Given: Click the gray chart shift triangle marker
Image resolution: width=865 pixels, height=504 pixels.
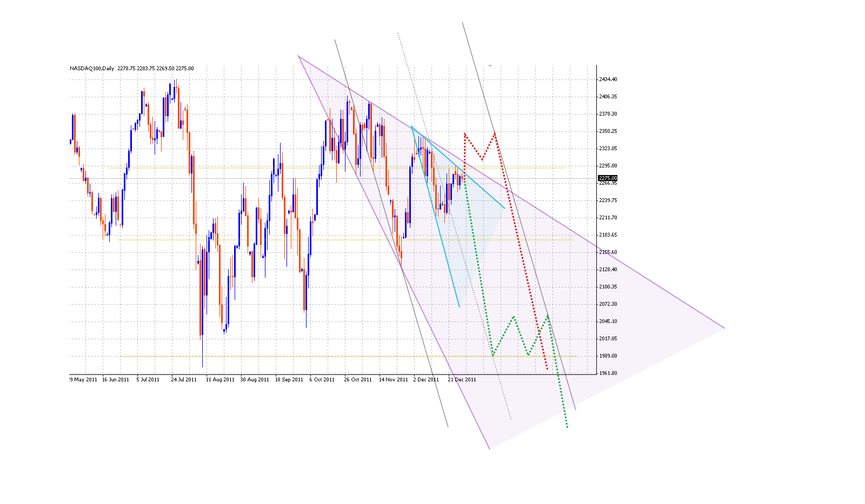Looking at the screenshot, I should click(490, 65).
